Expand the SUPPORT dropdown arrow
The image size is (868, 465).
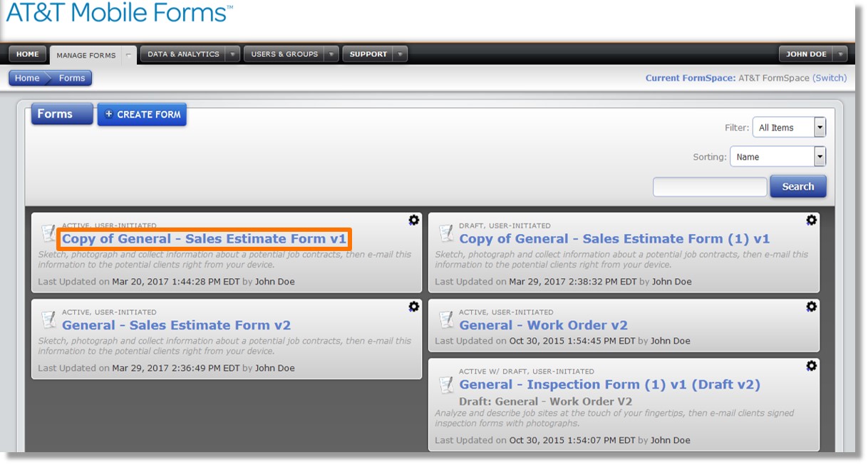(401, 54)
